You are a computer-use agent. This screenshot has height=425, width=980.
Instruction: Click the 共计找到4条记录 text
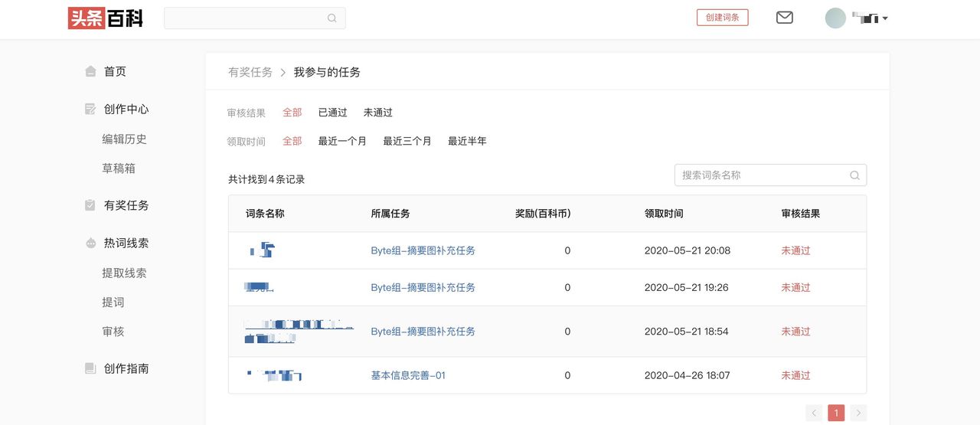pyautogui.click(x=266, y=179)
